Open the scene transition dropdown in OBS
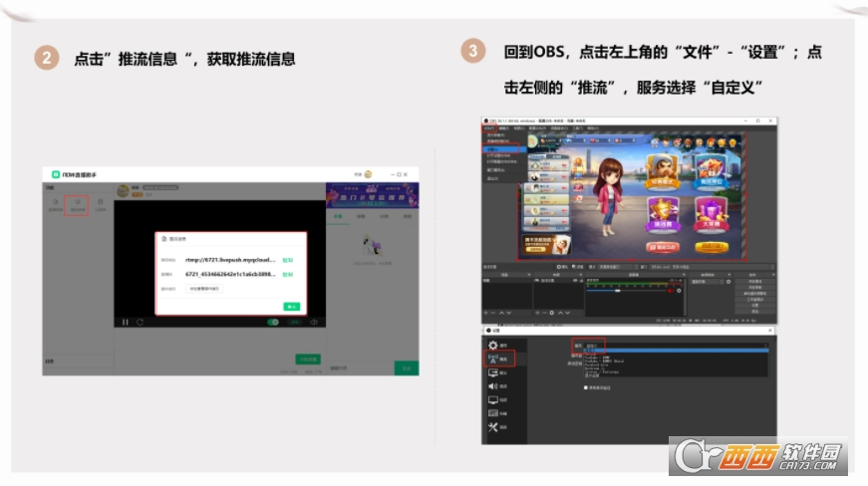Screen dimensions: 868x486 pos(708,282)
